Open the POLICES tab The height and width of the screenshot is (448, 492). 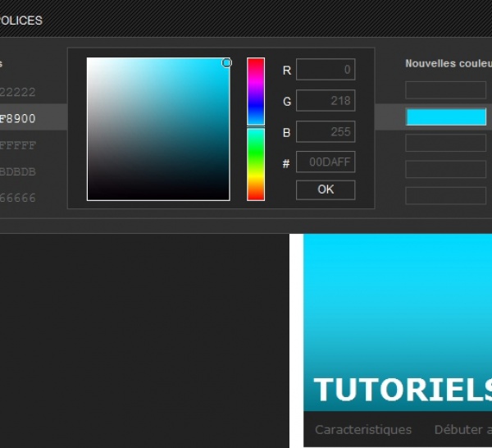[20, 20]
